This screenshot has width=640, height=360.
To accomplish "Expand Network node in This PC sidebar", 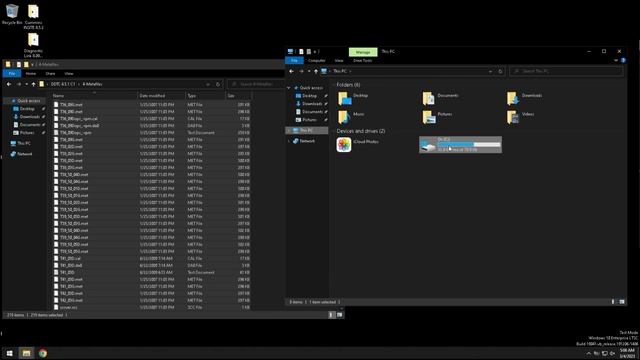I will tap(289, 141).
